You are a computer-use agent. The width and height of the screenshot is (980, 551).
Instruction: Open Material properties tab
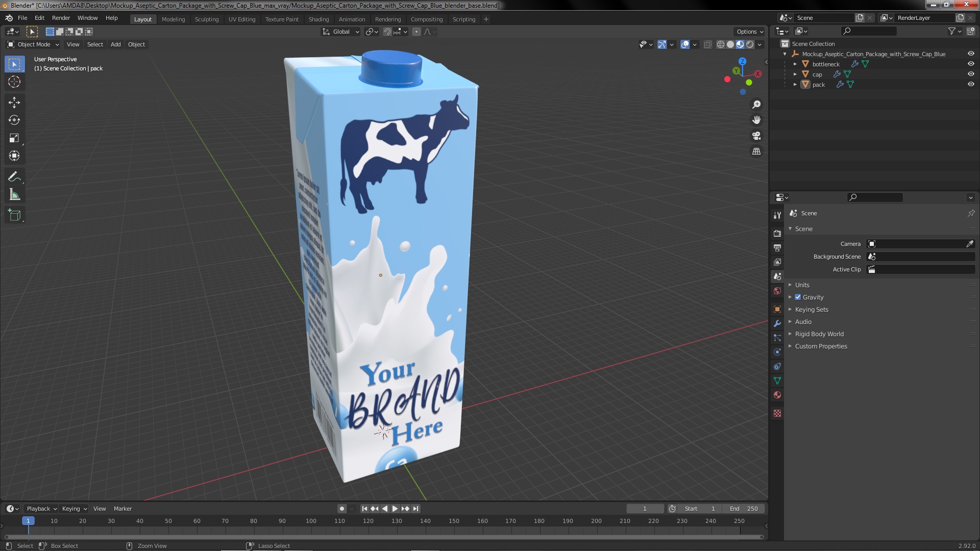coord(777,395)
